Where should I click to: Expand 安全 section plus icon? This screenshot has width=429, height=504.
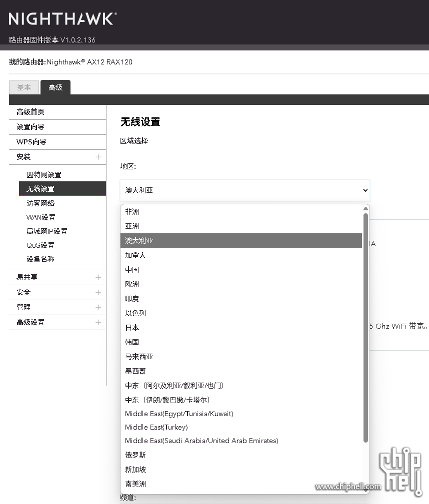[x=98, y=292]
